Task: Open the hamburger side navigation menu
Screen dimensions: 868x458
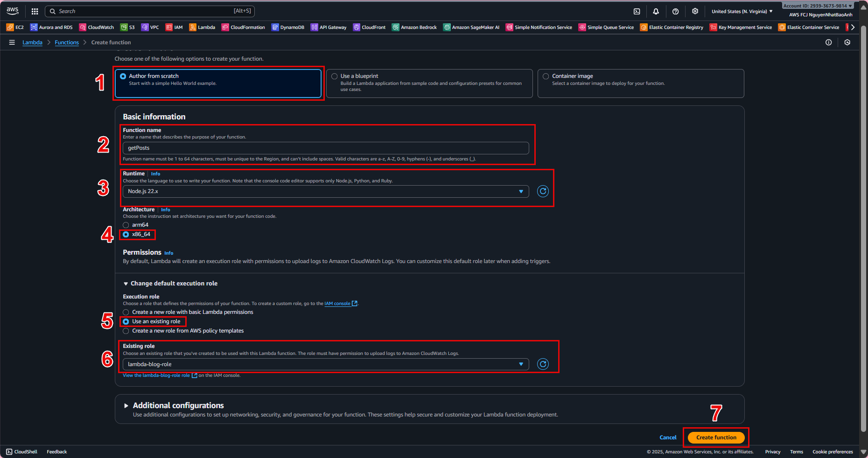Action: (x=12, y=42)
